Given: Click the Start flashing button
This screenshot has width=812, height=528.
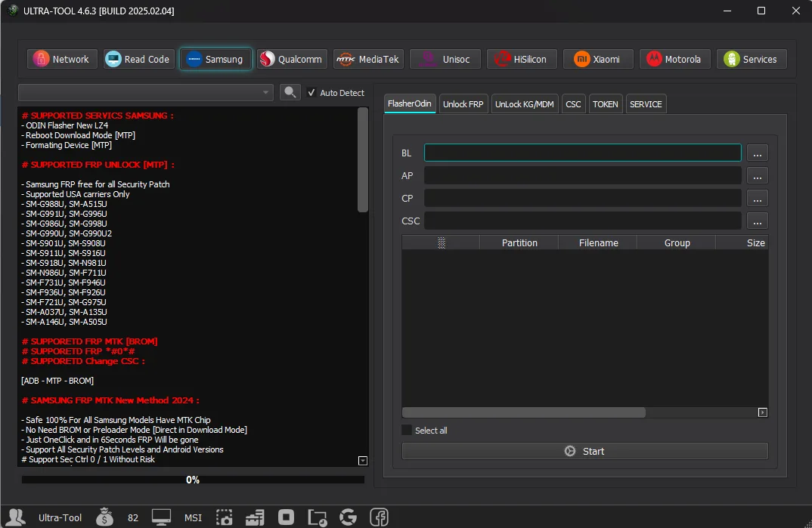Looking at the screenshot, I should point(584,451).
